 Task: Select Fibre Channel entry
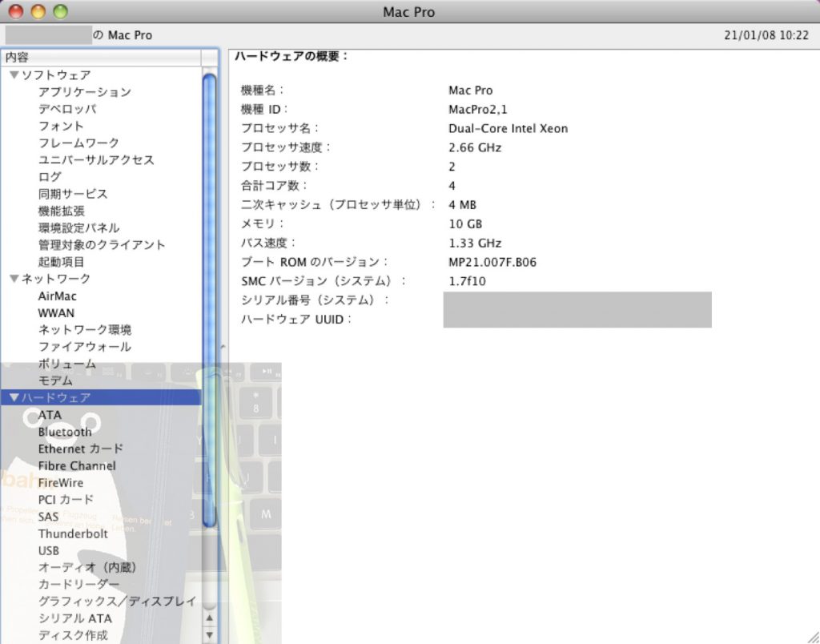coord(77,465)
